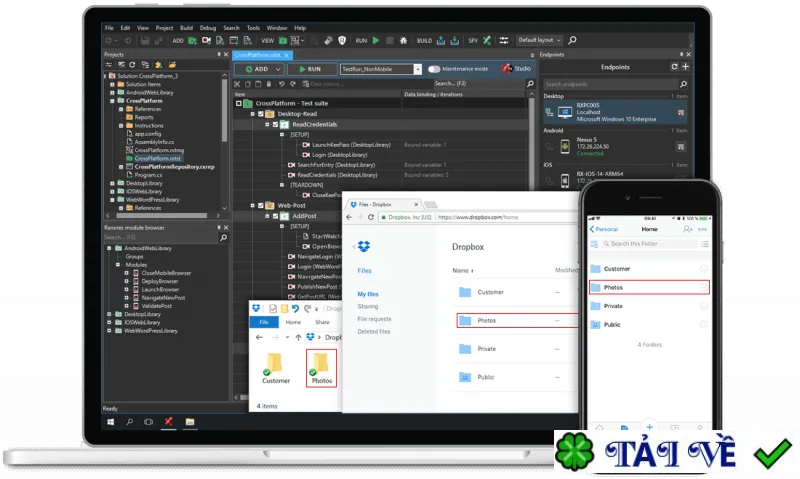800x479 pixels.
Task: Open the TestRun_NonMobile combo box arrow
Action: [418, 69]
